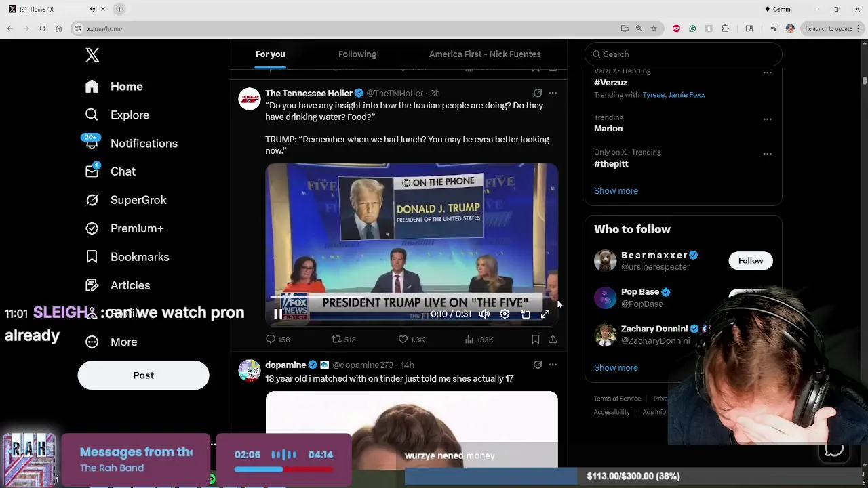This screenshot has width=868, height=488.
Task: Open Bearmaxxer profile in Who to follow
Action: pos(654,256)
